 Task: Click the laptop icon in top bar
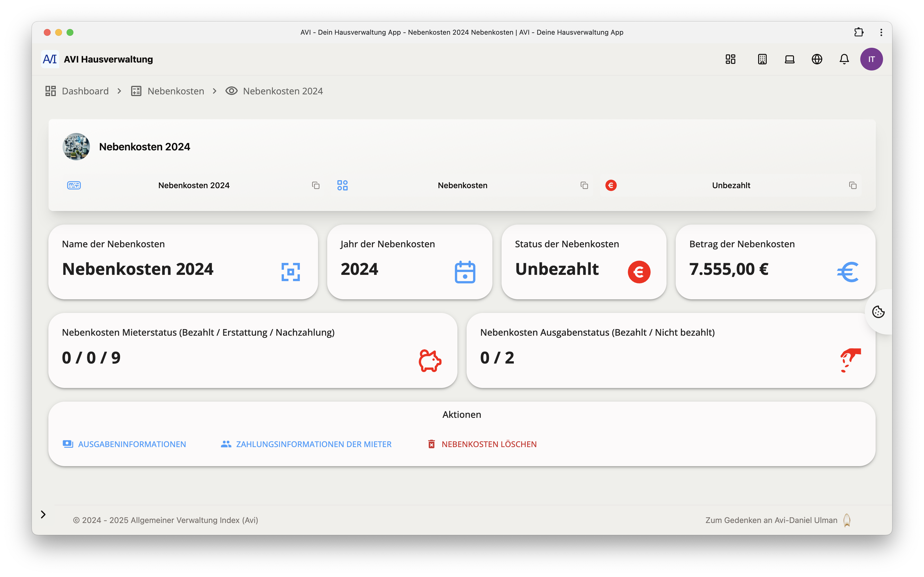[790, 59]
